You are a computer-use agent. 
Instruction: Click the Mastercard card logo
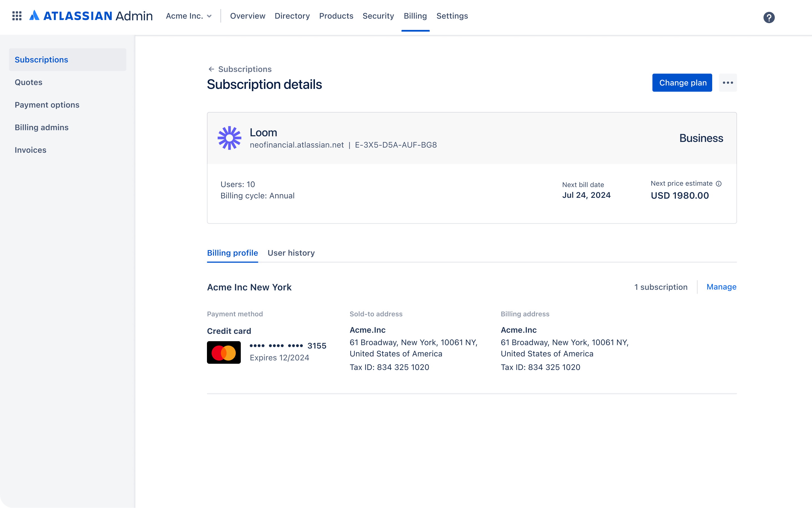point(224,352)
